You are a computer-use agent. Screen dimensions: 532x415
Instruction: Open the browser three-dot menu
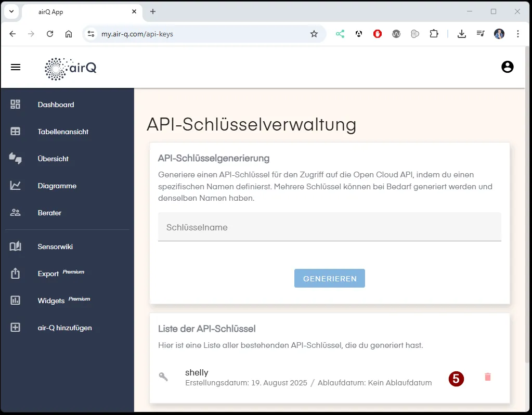(518, 33)
